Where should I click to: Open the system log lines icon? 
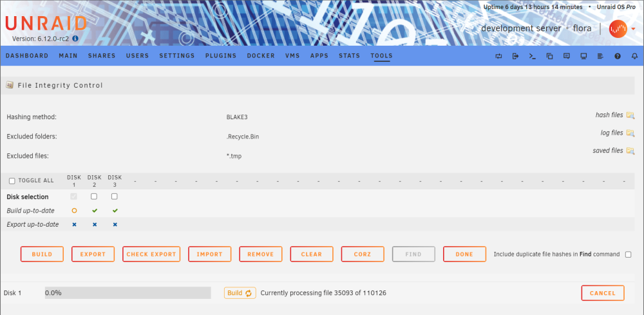pos(600,56)
